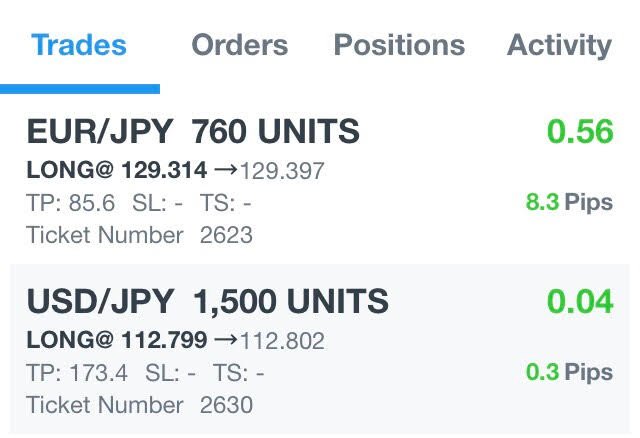The height and width of the screenshot is (438, 640).
Task: Click the LONG@ 112.799 entry price
Action: (118, 341)
